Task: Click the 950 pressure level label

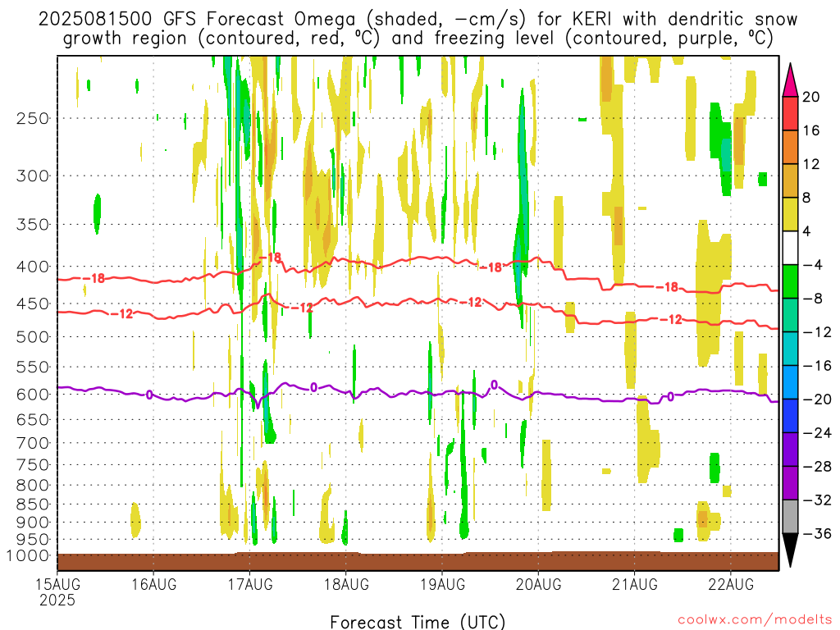Action: [x=33, y=540]
